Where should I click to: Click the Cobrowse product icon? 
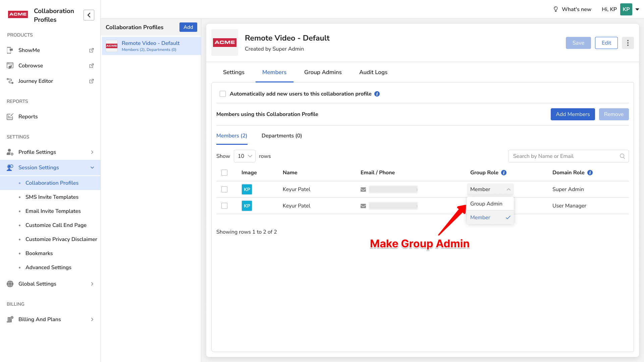(x=10, y=66)
